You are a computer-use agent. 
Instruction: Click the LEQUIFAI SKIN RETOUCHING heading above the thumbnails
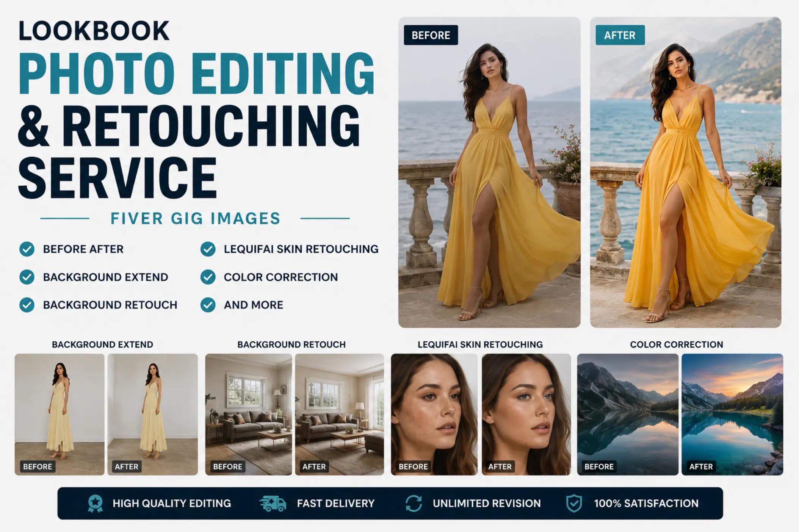click(x=480, y=344)
